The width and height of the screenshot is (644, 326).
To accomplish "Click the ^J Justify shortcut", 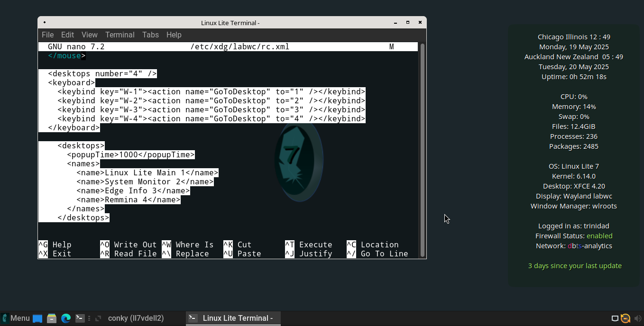I will tap(309, 254).
